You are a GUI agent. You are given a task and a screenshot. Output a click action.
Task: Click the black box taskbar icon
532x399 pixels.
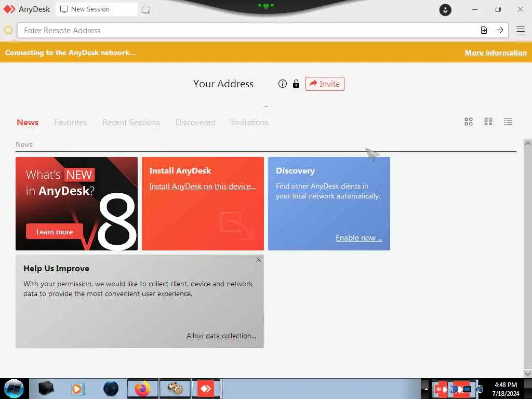46,389
